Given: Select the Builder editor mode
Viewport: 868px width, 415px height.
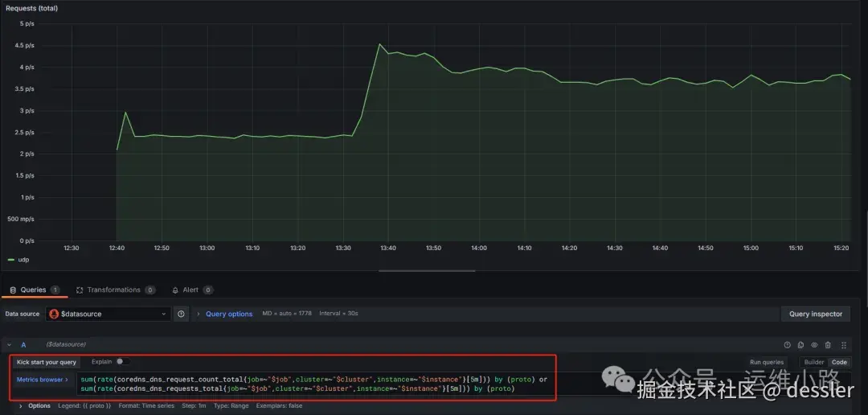Looking at the screenshot, I should coord(813,363).
